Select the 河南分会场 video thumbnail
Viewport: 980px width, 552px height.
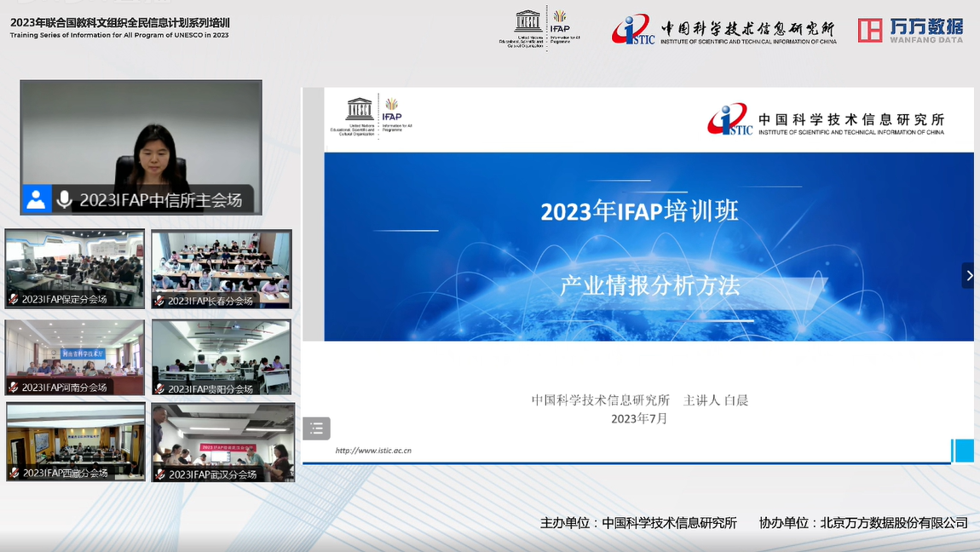point(75,357)
